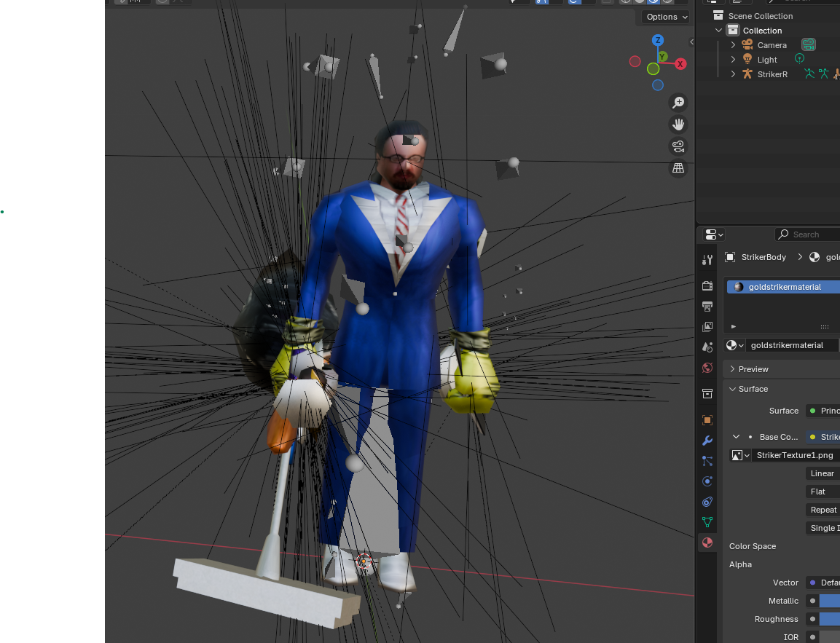This screenshot has height=643, width=840.
Task: Click the StrikerBody breadcrumb label
Action: click(x=764, y=257)
